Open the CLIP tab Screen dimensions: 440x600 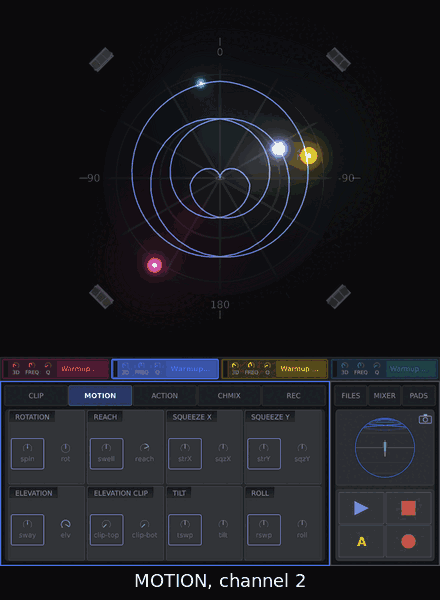pyautogui.click(x=36, y=396)
